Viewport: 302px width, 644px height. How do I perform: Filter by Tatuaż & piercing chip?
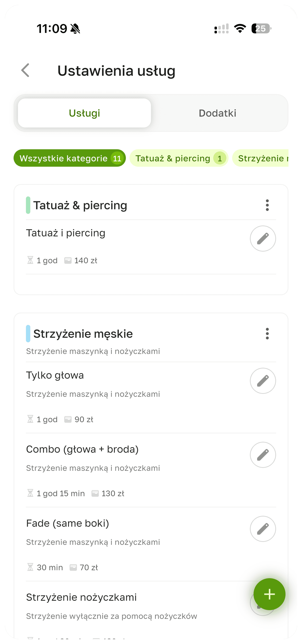coord(179,158)
